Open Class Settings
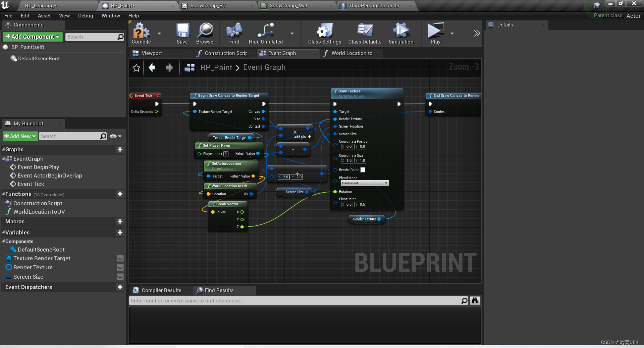 (324, 33)
